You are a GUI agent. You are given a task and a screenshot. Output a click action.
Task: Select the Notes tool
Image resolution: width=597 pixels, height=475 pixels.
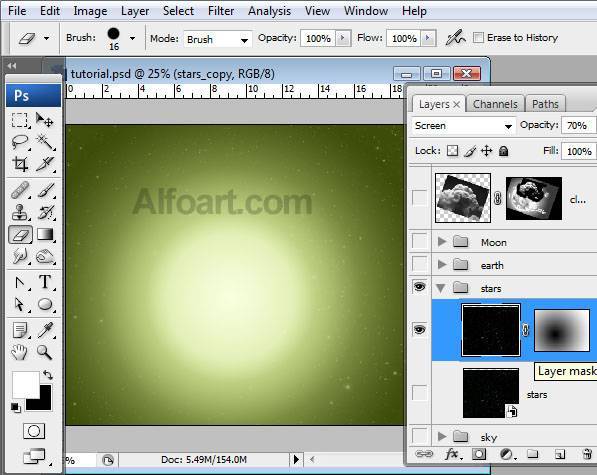[x=20, y=330]
